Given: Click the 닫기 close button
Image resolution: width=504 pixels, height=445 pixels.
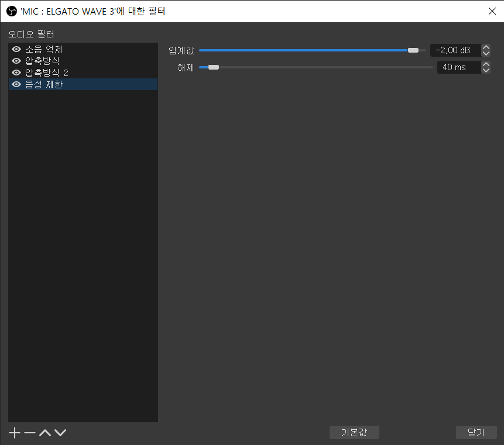Looking at the screenshot, I should coord(476,432).
